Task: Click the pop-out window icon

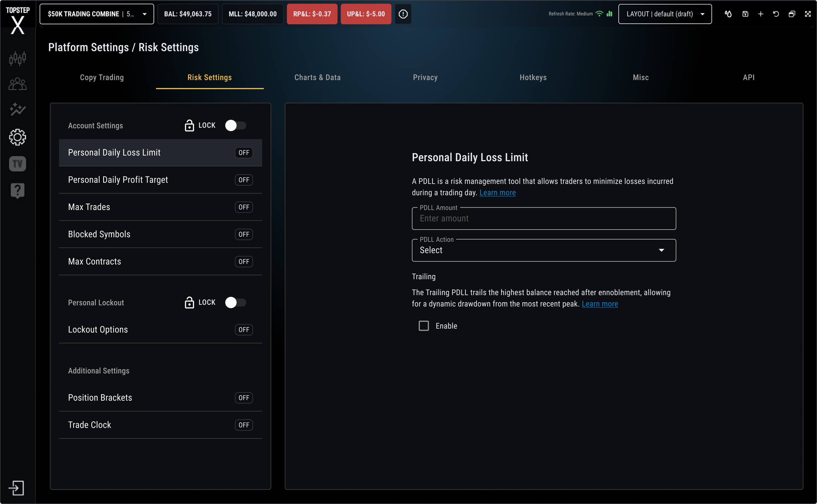Action: 792,14
